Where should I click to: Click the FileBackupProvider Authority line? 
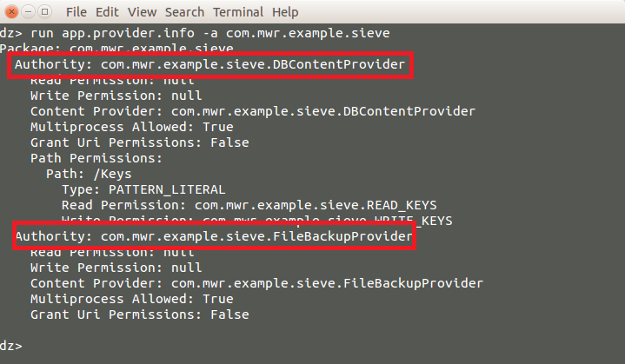214,236
